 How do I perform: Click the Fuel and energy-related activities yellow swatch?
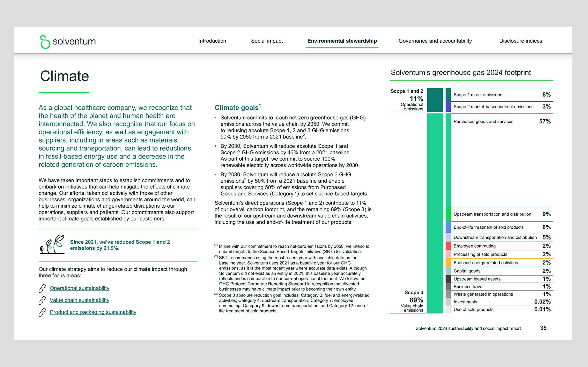pos(448,263)
